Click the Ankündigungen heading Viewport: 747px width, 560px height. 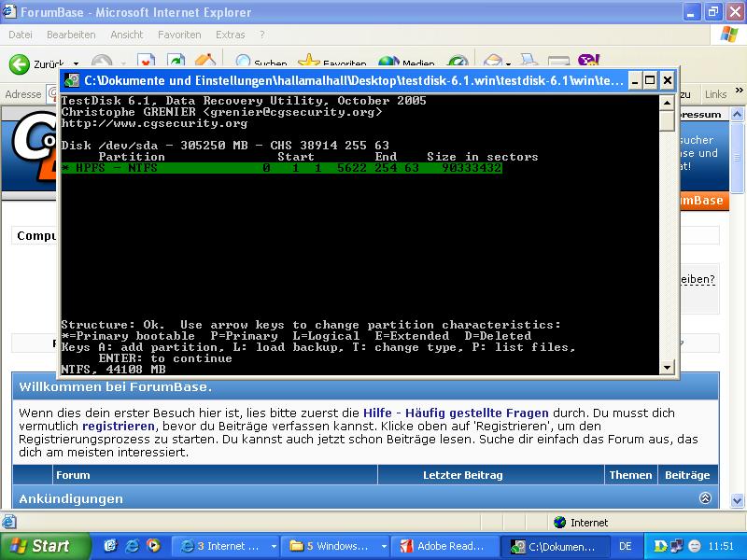pos(71,498)
